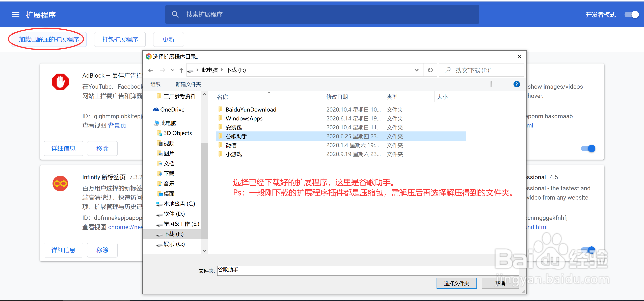Go back in the folder dialog
The image size is (644, 301).
[x=151, y=70]
